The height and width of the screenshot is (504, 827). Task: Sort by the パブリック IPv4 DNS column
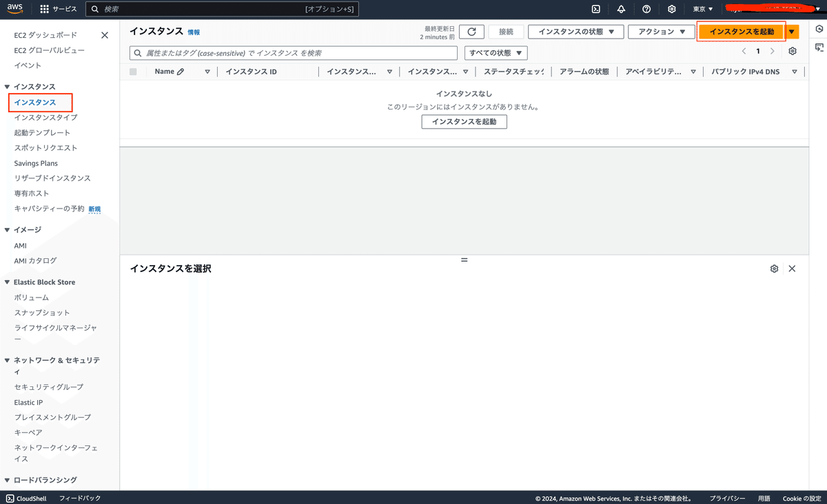[795, 72]
